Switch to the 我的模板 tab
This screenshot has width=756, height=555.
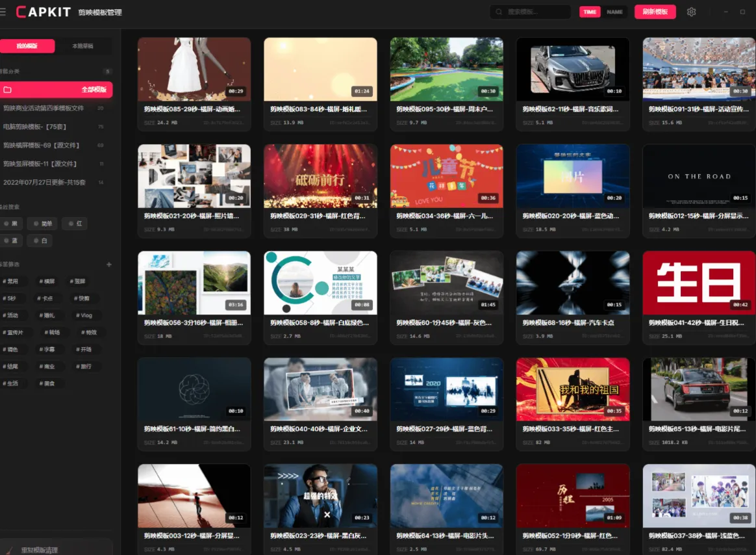[x=27, y=46]
